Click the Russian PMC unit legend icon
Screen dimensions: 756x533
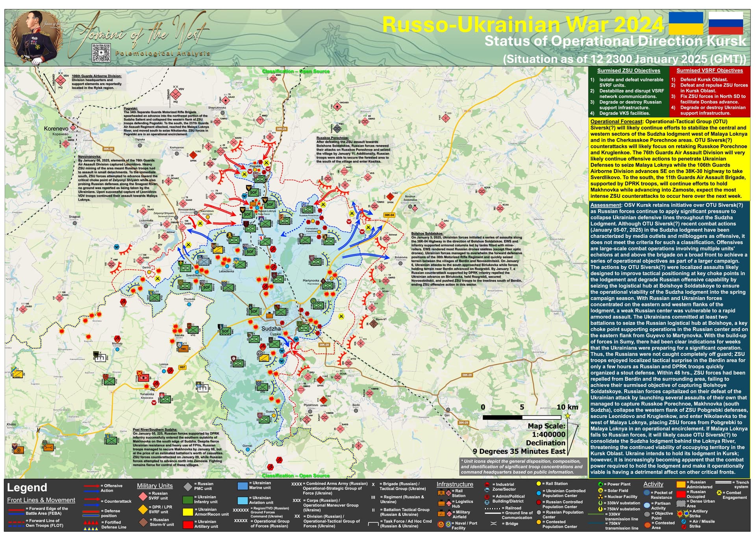(188, 487)
